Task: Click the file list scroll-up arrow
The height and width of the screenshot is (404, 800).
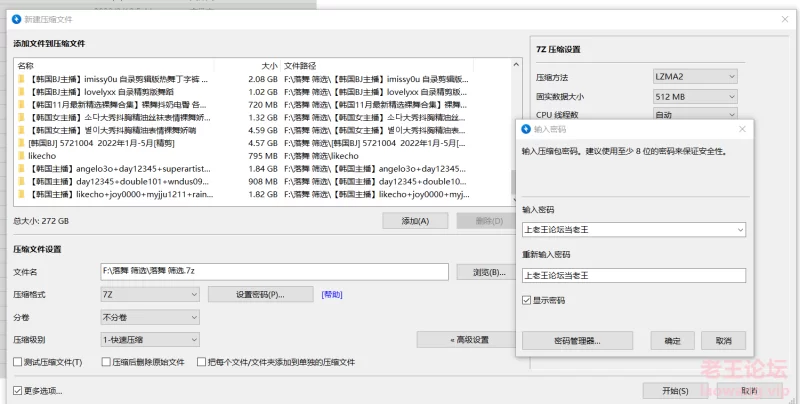Action: [515, 65]
